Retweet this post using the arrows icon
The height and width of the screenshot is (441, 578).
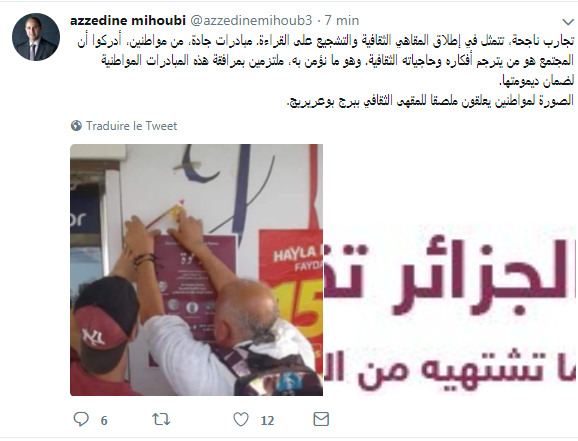[x=161, y=419]
